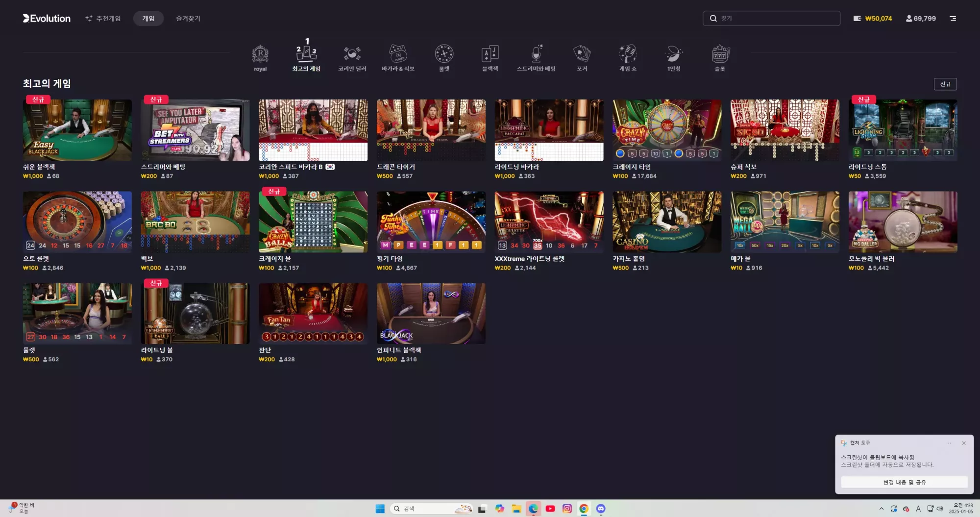Open the 룰렛 ₩500 game thumbnail
Viewport: 980px width, 517px height.
tap(77, 313)
